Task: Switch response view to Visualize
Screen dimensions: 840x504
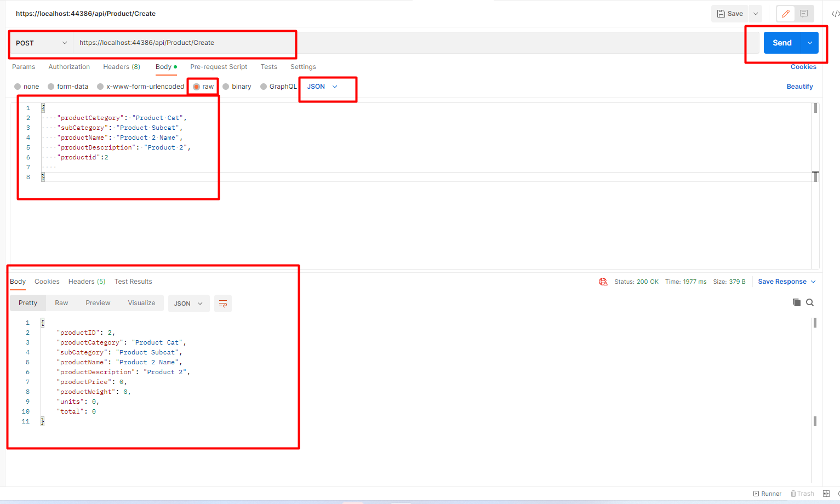Action: click(x=141, y=303)
